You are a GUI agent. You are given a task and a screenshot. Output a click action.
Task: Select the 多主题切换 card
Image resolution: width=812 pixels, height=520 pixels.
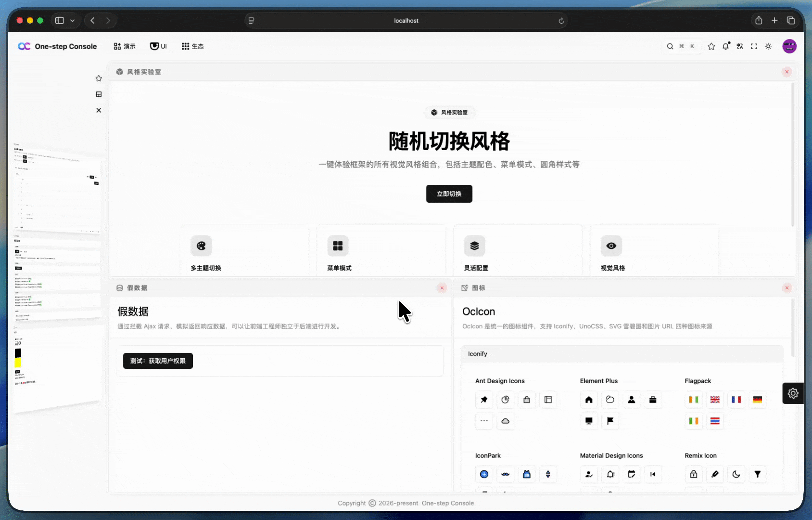(x=245, y=250)
